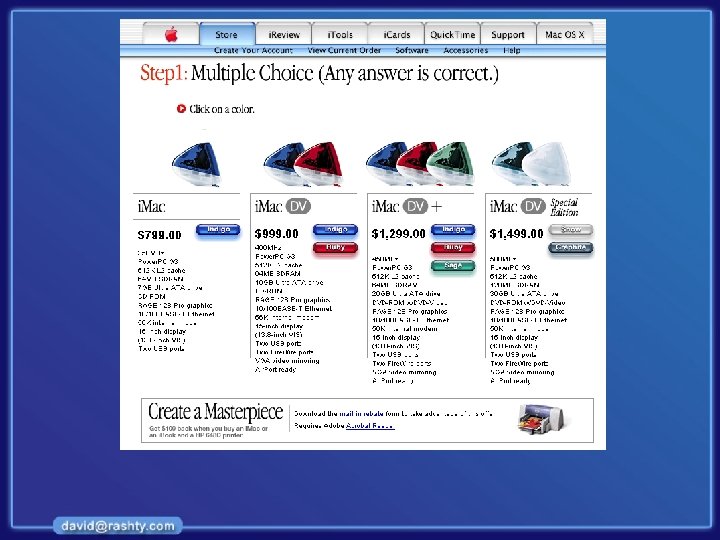Choose Indigo for the $999.00 iMac DV
The height and width of the screenshot is (540, 720).
point(336,230)
